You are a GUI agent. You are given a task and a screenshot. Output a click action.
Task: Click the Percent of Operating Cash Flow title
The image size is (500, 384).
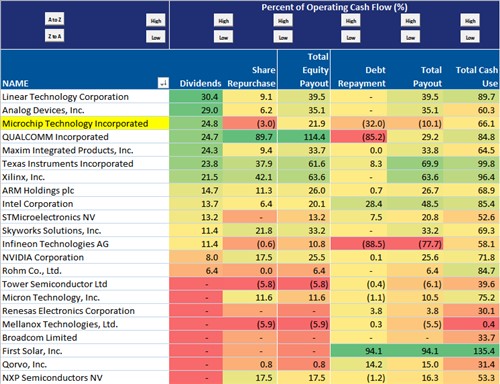point(334,7)
